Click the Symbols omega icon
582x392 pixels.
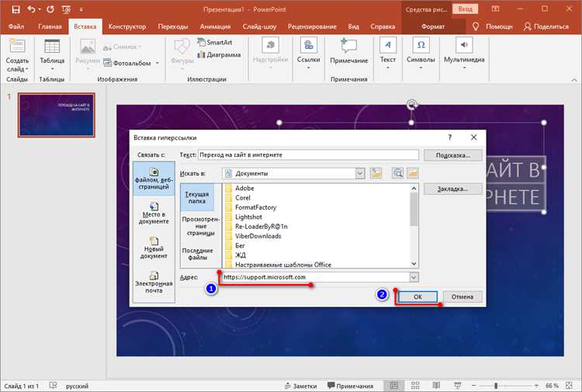[421, 45]
